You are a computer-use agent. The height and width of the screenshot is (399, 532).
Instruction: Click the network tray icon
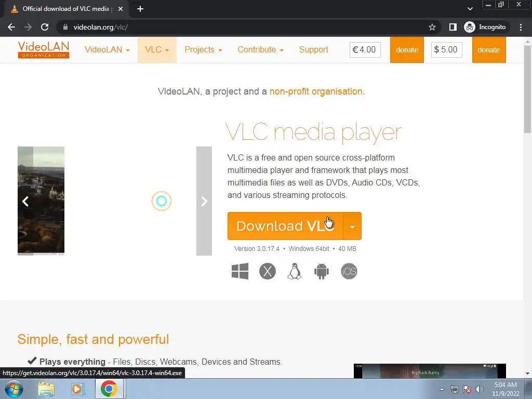454,389
